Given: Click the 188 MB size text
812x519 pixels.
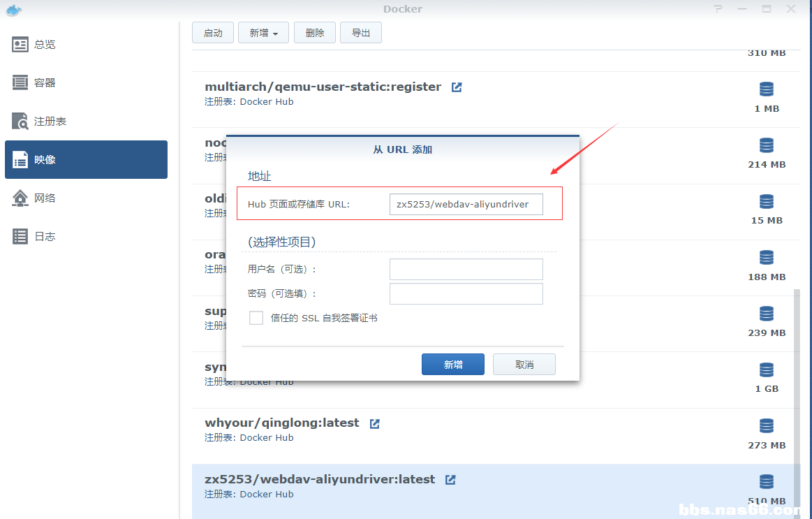Looking at the screenshot, I should coord(767,277).
